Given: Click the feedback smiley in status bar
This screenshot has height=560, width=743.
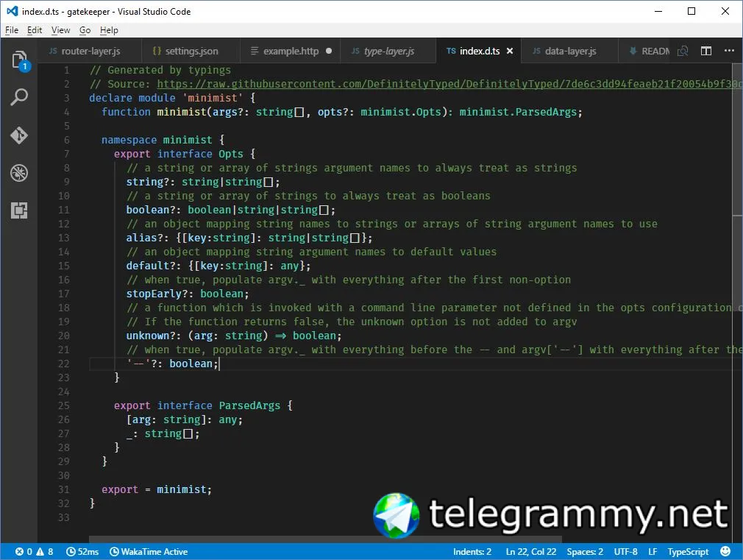Looking at the screenshot, I should click(725, 551).
